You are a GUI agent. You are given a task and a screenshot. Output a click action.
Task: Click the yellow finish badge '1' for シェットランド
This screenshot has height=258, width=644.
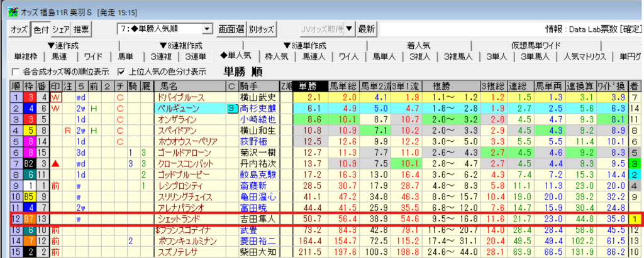tap(636, 218)
